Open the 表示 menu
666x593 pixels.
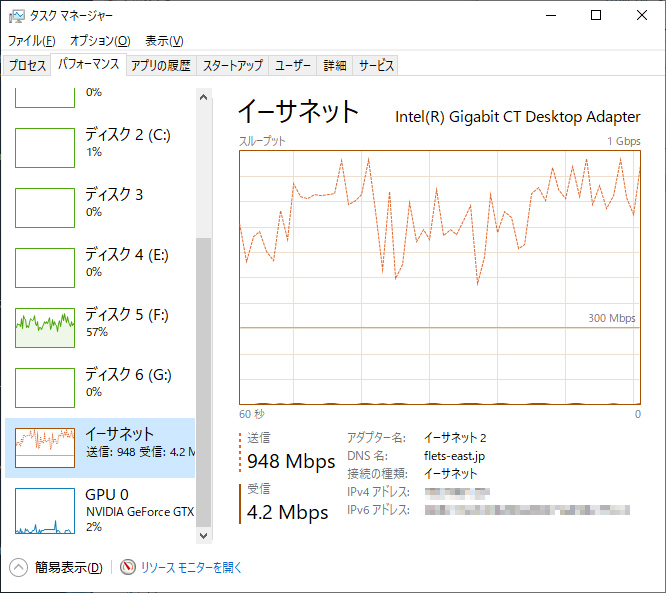point(164,41)
